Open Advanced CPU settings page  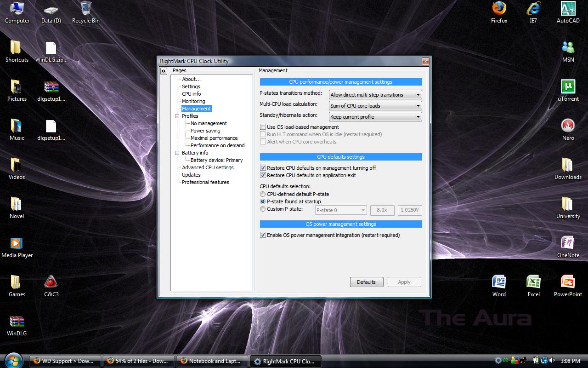coord(208,167)
